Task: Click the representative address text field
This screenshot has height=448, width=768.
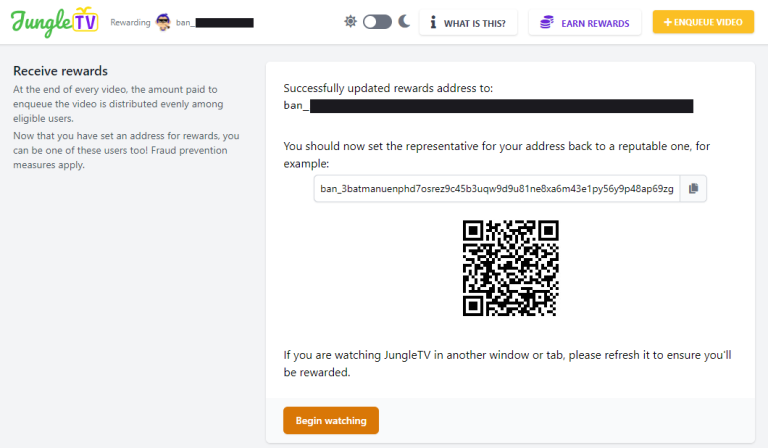Action: pos(497,189)
